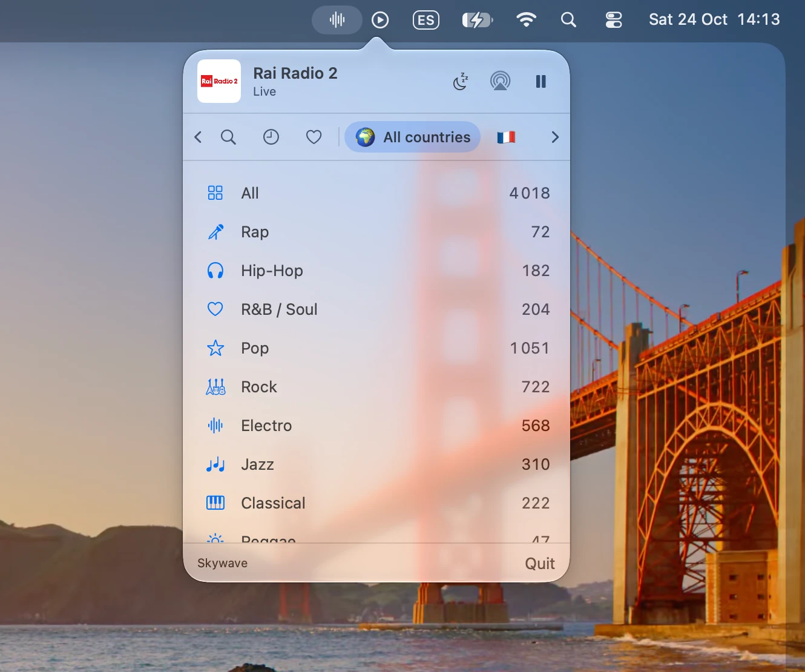Click the 72 count beside Rap
Screen dimensions: 805x672
click(x=540, y=232)
